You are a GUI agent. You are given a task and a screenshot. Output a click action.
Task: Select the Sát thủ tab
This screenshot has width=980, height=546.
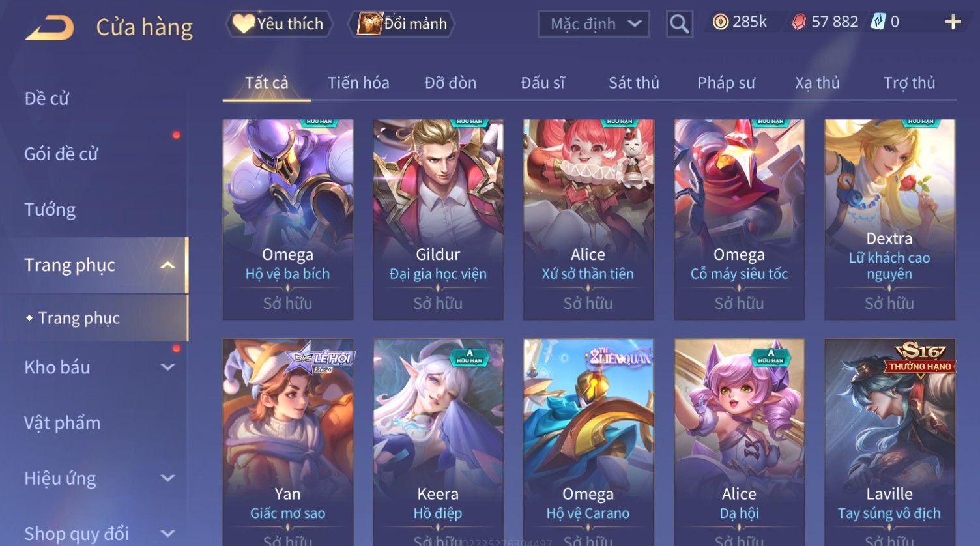pyautogui.click(x=634, y=83)
